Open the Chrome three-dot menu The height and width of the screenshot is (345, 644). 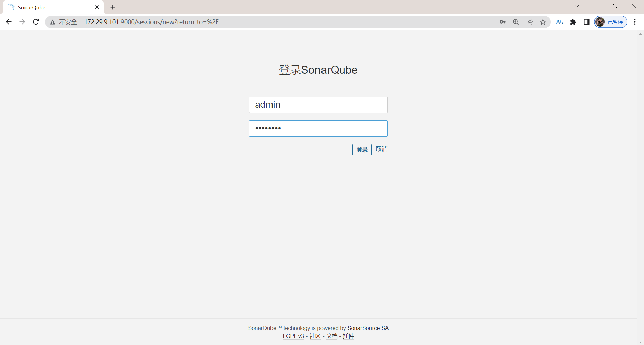635,22
